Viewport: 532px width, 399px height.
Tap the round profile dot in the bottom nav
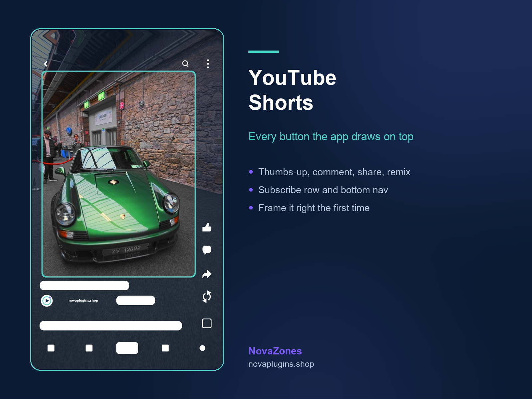[202, 348]
